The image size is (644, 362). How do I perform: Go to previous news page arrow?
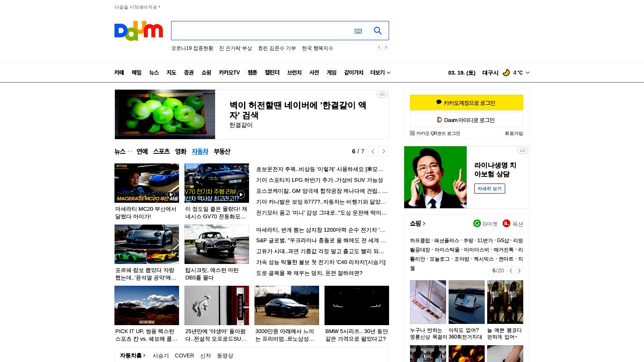coord(373,151)
